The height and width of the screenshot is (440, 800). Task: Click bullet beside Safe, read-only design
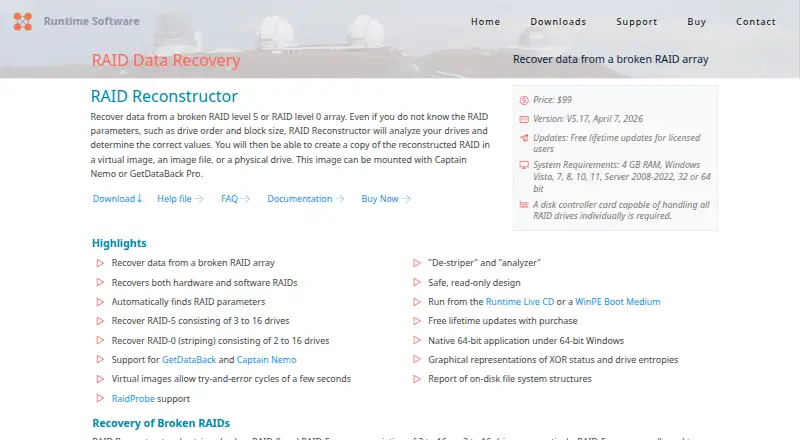tap(417, 282)
